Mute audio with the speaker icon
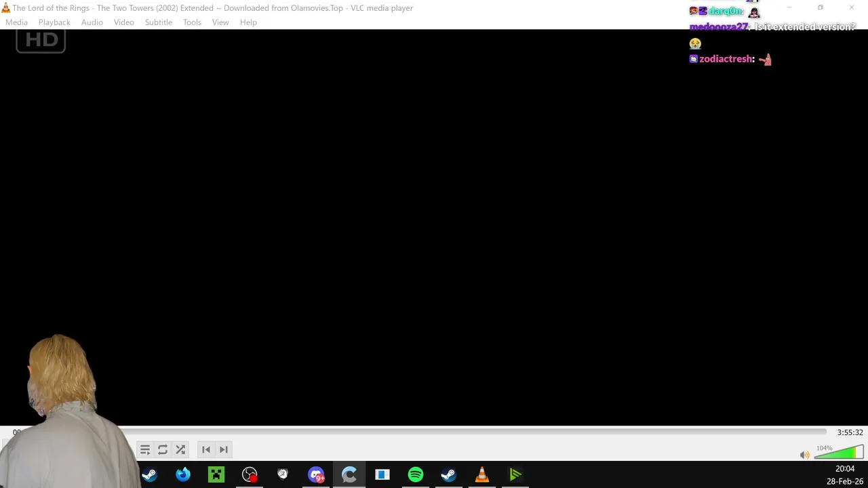The height and width of the screenshot is (488, 868). (x=804, y=455)
